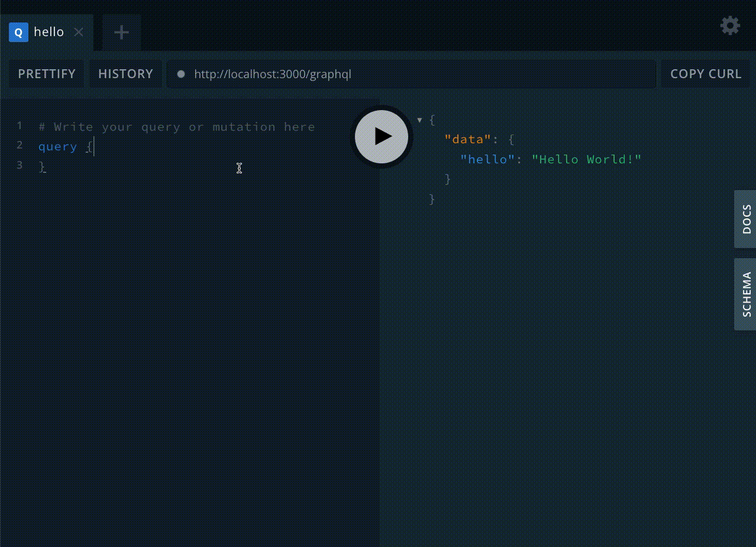The width and height of the screenshot is (756, 547).
Task: Open the DOCS side panel
Action: [745, 219]
